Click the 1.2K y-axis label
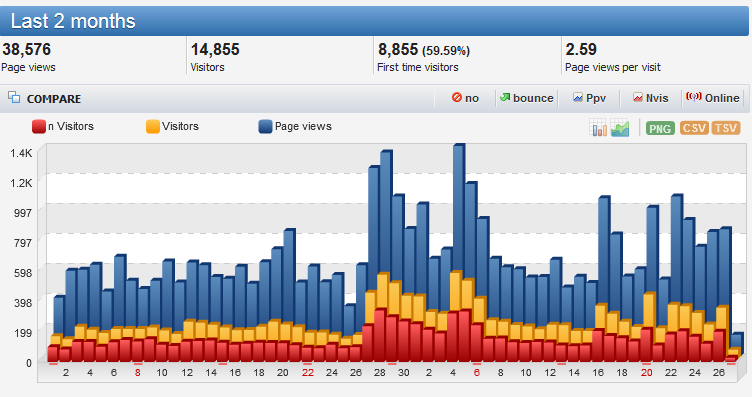This screenshot has height=397, width=752. tap(22, 183)
